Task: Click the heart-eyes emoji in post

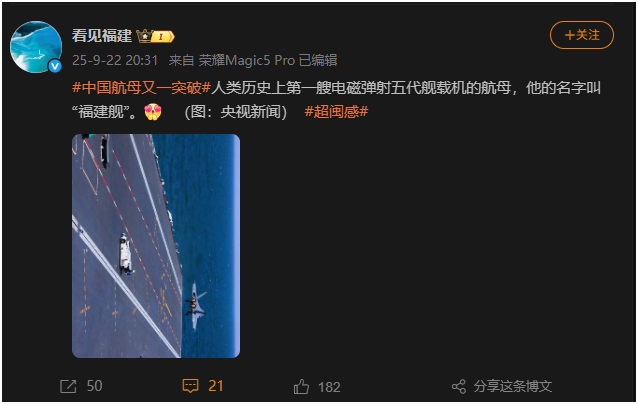Action: 153,112
